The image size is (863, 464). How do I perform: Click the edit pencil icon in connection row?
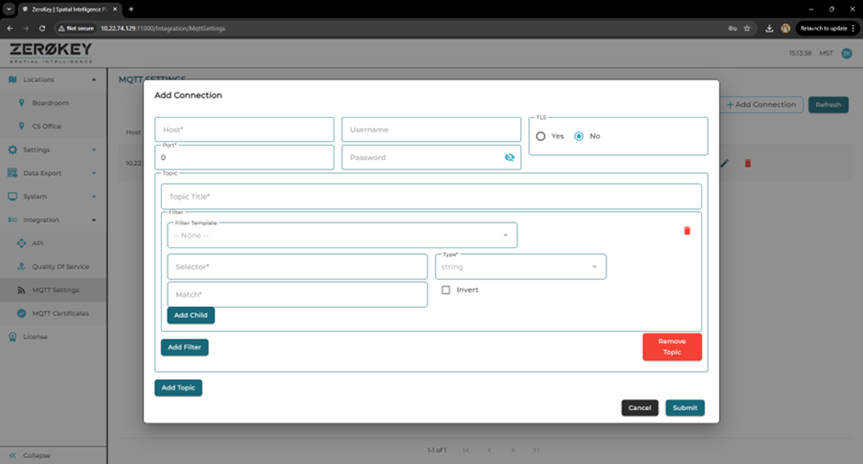[x=724, y=163]
